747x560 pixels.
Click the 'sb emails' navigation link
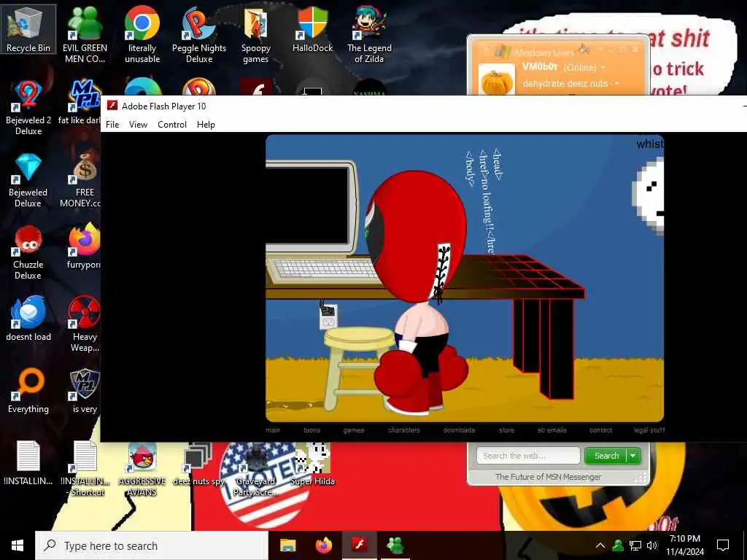coord(551,430)
